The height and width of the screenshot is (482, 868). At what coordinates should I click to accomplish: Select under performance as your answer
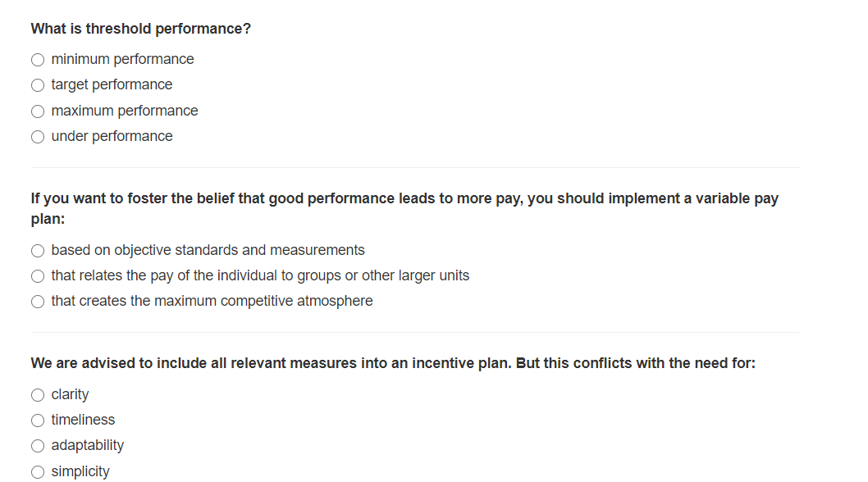click(x=38, y=136)
